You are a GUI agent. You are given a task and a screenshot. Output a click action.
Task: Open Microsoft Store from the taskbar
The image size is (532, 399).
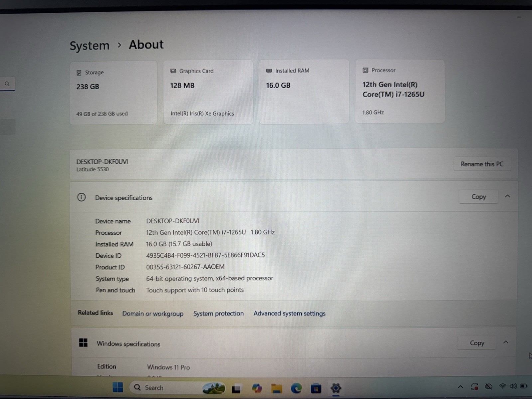point(316,388)
